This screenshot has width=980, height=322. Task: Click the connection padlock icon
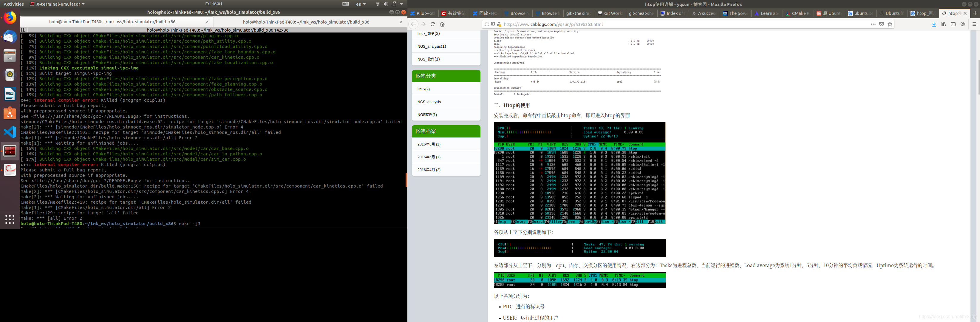pos(499,24)
